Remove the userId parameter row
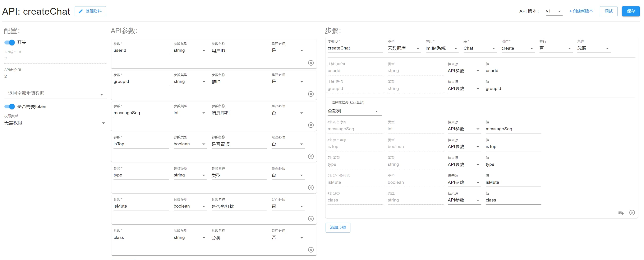The height and width of the screenshot is (260, 644). pos(310,63)
